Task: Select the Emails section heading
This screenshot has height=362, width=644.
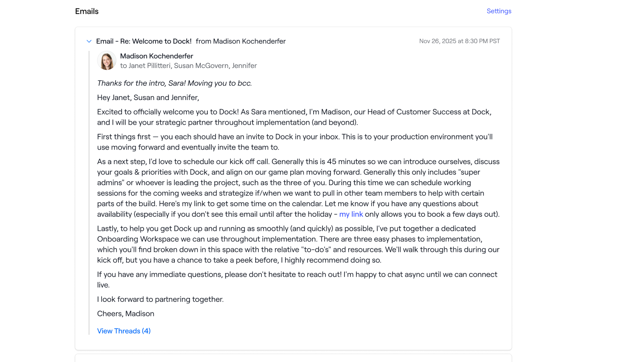Action: [x=87, y=11]
